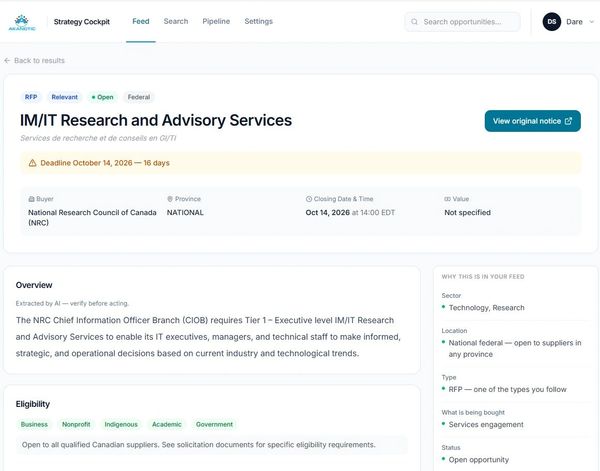Click the French subtitle Services de recherche
This screenshot has width=600, height=471.
coord(98,138)
